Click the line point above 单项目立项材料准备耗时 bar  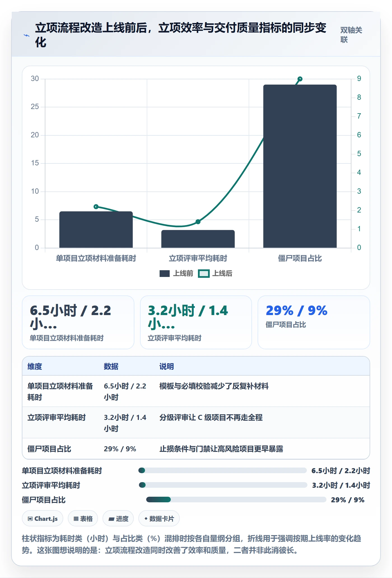(x=96, y=207)
